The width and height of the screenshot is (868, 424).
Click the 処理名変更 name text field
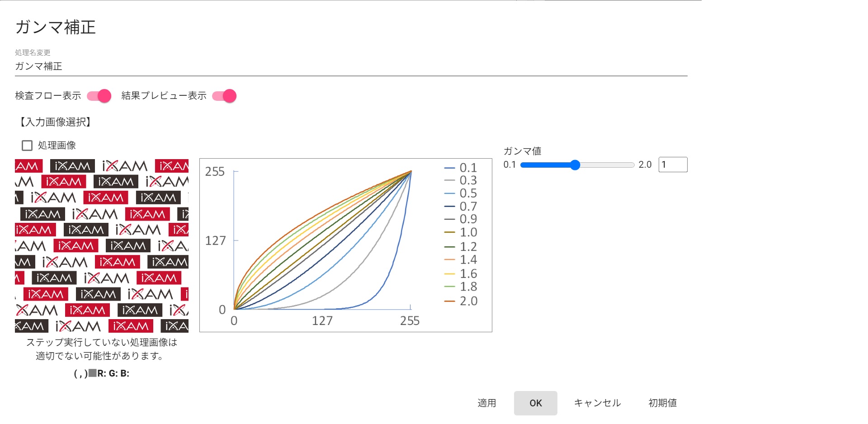click(351, 66)
